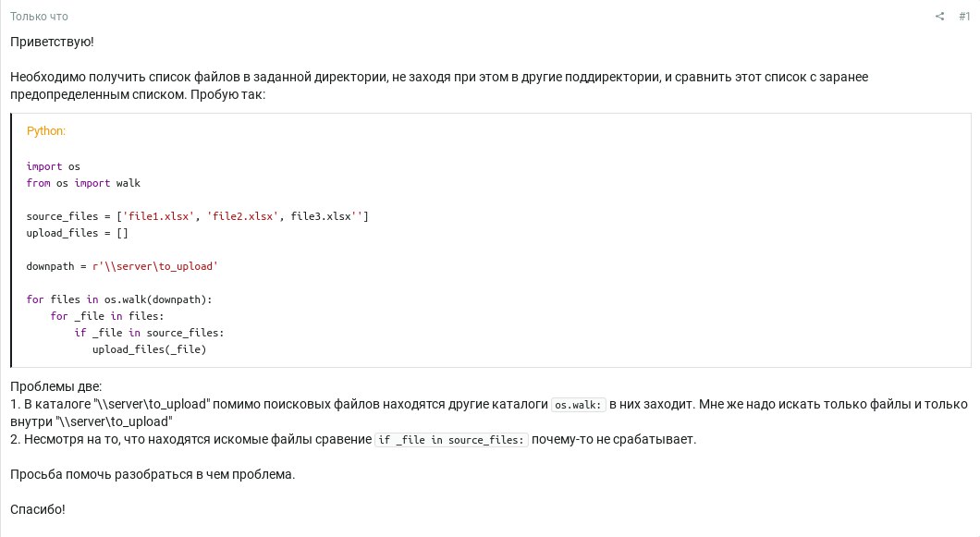The image size is (980, 537).
Task: Click the inline 'if _file in source_files:' snippet in the text
Action: click(451, 440)
